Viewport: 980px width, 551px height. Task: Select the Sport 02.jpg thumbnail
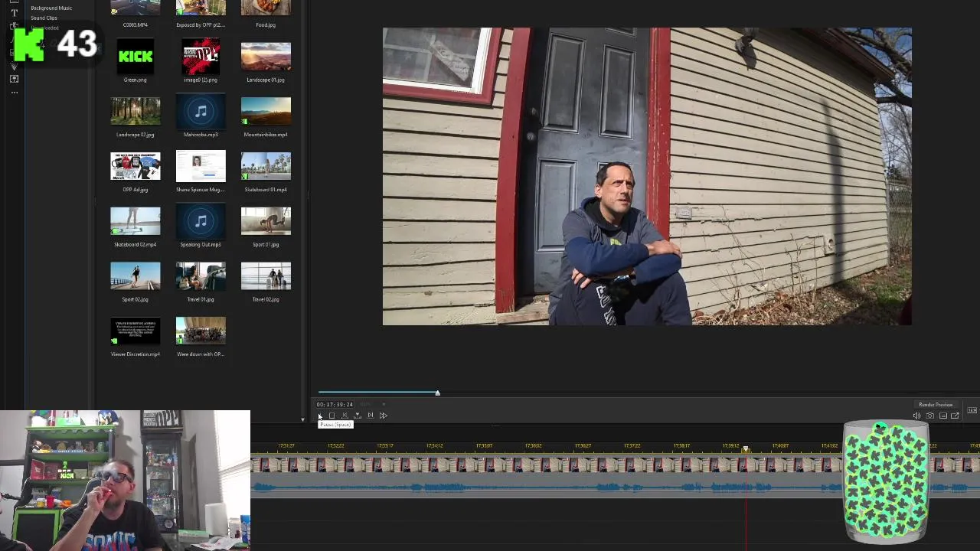(x=136, y=276)
